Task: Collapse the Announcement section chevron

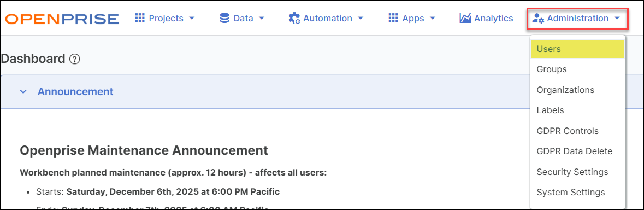Action: pyautogui.click(x=23, y=92)
